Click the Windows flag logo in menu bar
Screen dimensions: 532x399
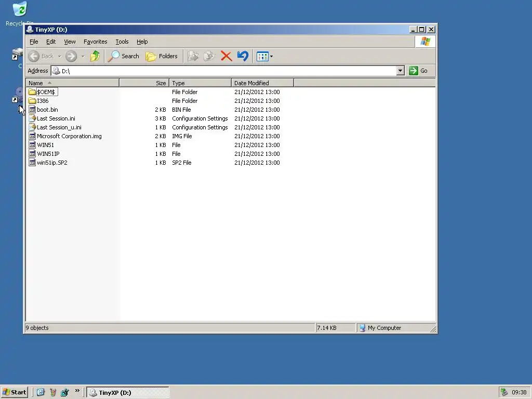[x=425, y=42]
